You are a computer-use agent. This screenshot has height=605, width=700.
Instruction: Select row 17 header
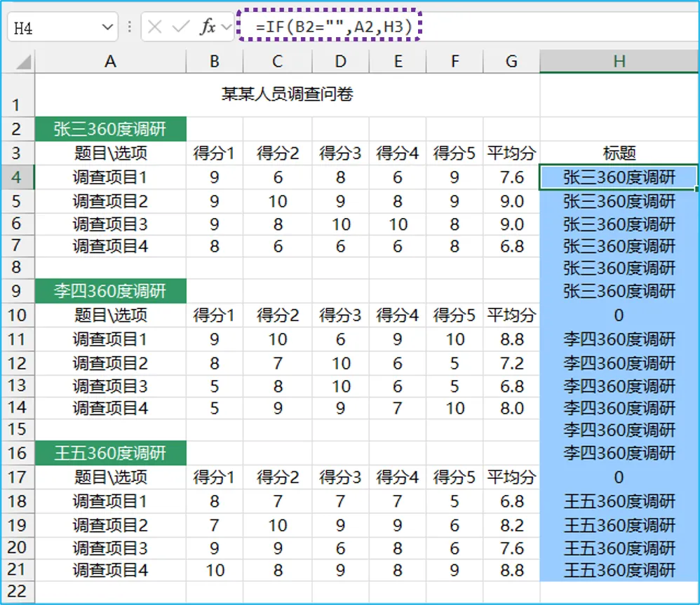tap(17, 477)
